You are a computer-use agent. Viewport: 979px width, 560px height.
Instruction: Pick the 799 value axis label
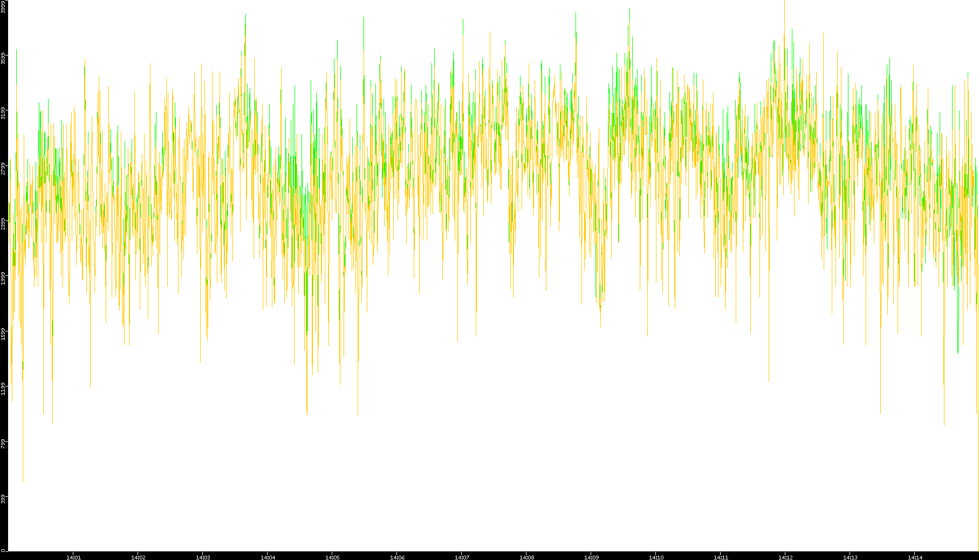[3, 444]
